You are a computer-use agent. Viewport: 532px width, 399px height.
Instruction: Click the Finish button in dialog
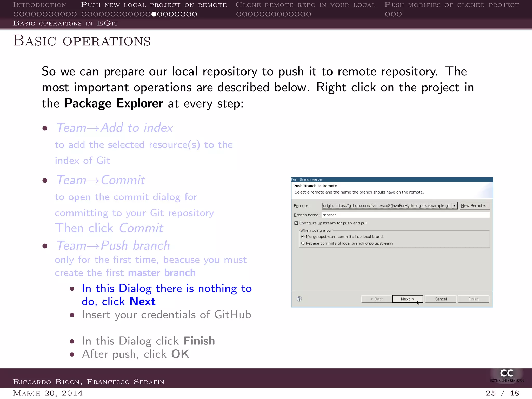(473, 299)
